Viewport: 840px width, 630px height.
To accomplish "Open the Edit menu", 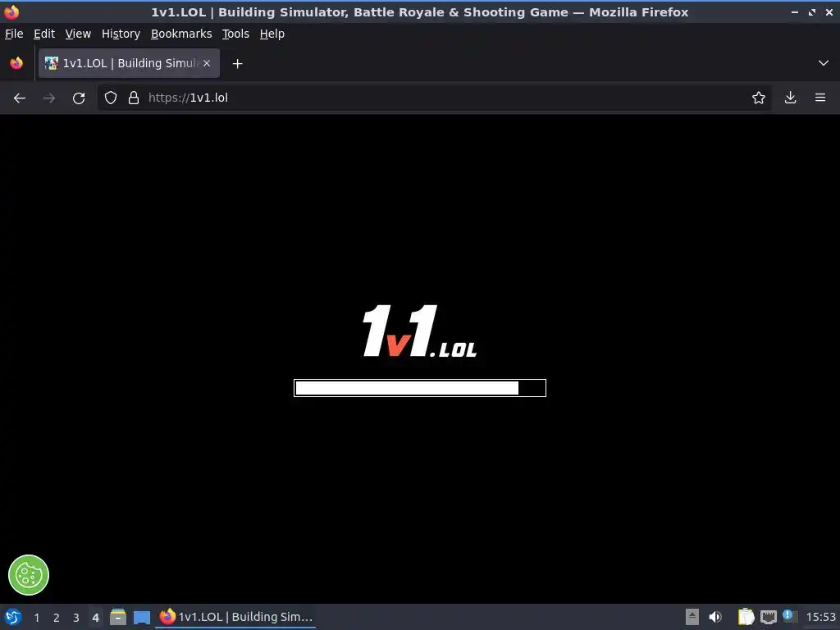I will (x=44, y=34).
